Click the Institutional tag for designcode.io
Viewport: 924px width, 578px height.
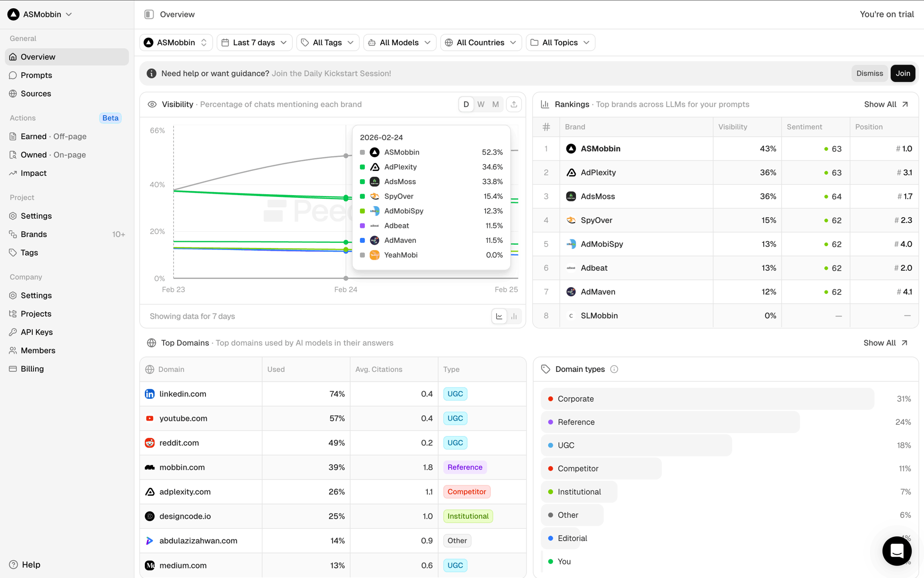tap(468, 516)
